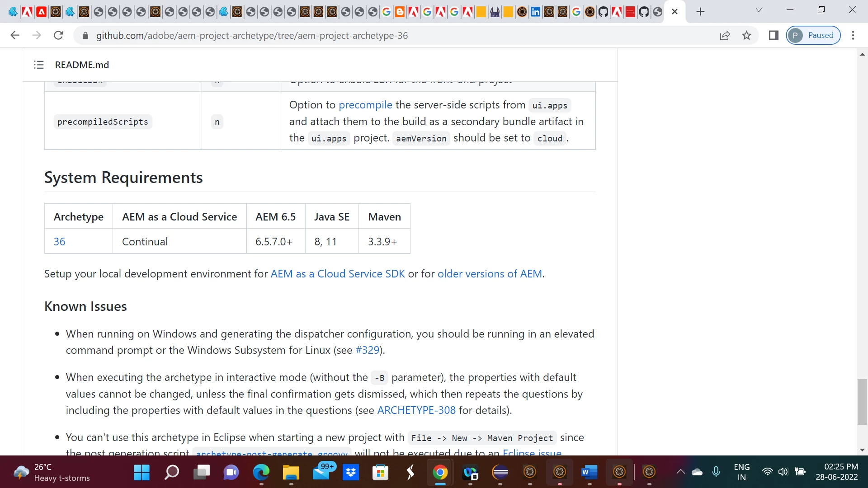Open Microsoft Word from taskbar
This screenshot has width=868, height=488.
tap(589, 473)
